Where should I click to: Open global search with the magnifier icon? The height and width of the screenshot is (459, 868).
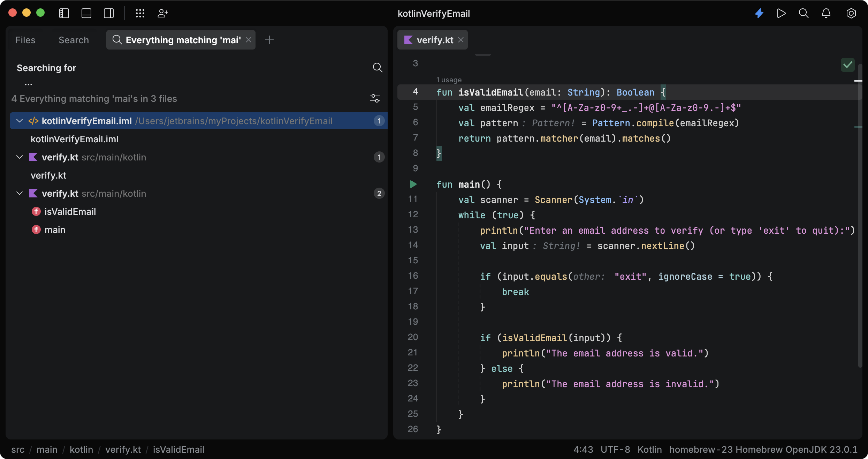tap(804, 13)
